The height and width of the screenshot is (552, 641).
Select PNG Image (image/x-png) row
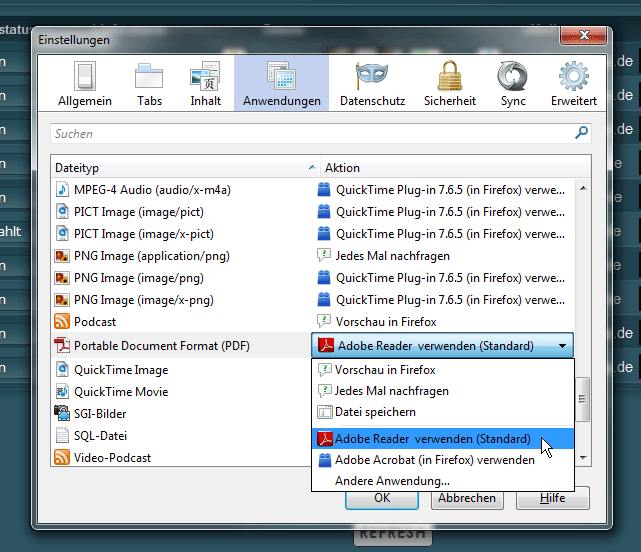[313, 300]
